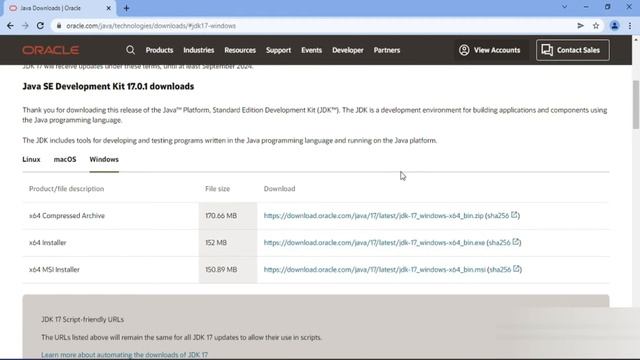Open the Industries menu
Image resolution: width=640 pixels, height=360 pixels.
click(199, 50)
